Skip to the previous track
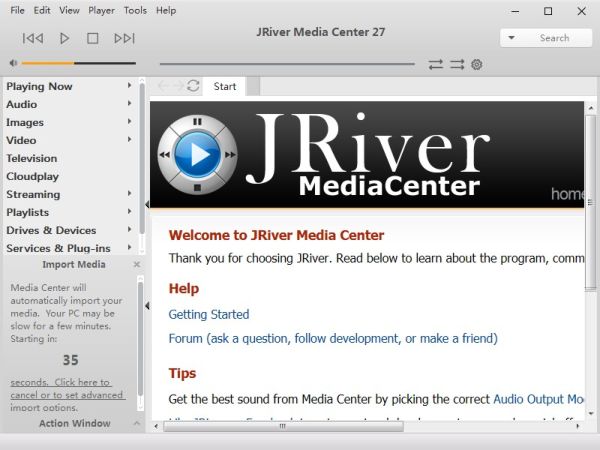This screenshot has height=450, width=600. click(33, 38)
